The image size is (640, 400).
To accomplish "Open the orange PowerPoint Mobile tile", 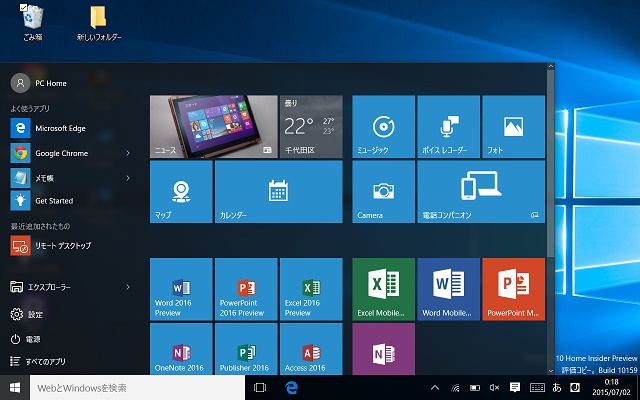I will click(513, 289).
